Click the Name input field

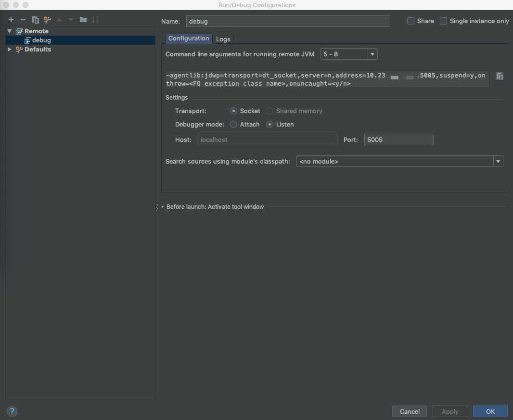click(288, 21)
